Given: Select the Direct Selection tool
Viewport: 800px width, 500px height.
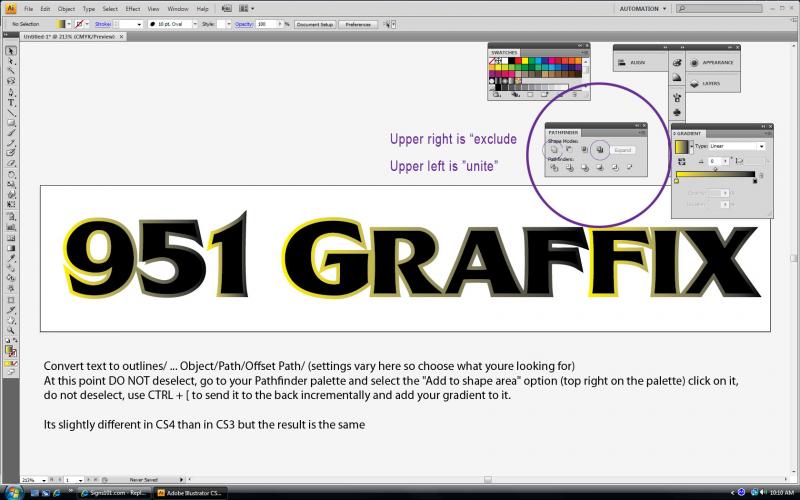Looking at the screenshot, I should click(11, 61).
